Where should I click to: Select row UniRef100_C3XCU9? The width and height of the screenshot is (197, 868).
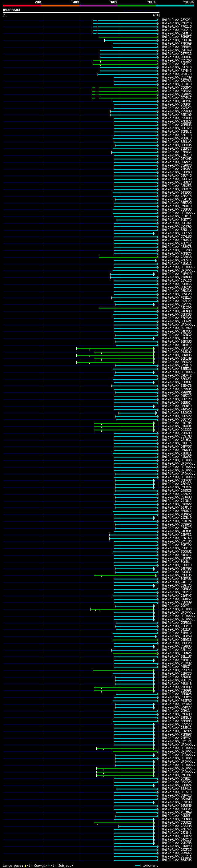pos(176,802)
